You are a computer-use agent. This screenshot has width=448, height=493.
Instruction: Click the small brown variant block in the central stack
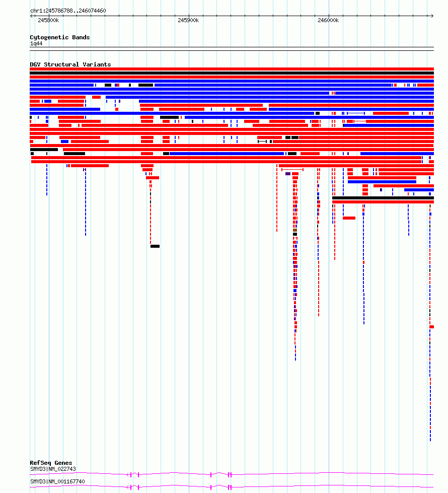coord(295,230)
